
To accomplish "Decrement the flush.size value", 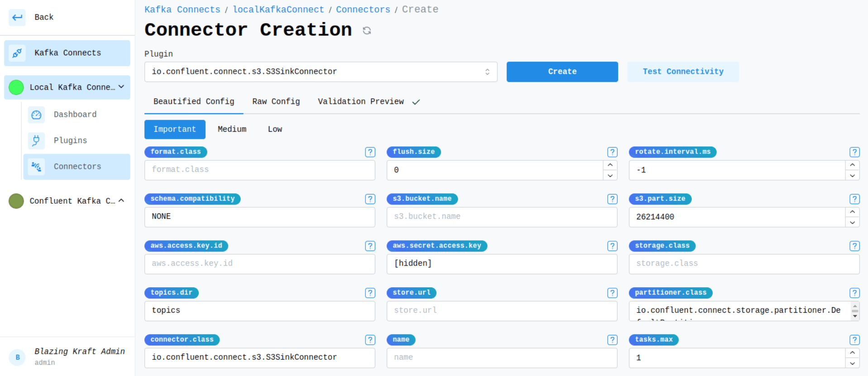I will coord(610,176).
